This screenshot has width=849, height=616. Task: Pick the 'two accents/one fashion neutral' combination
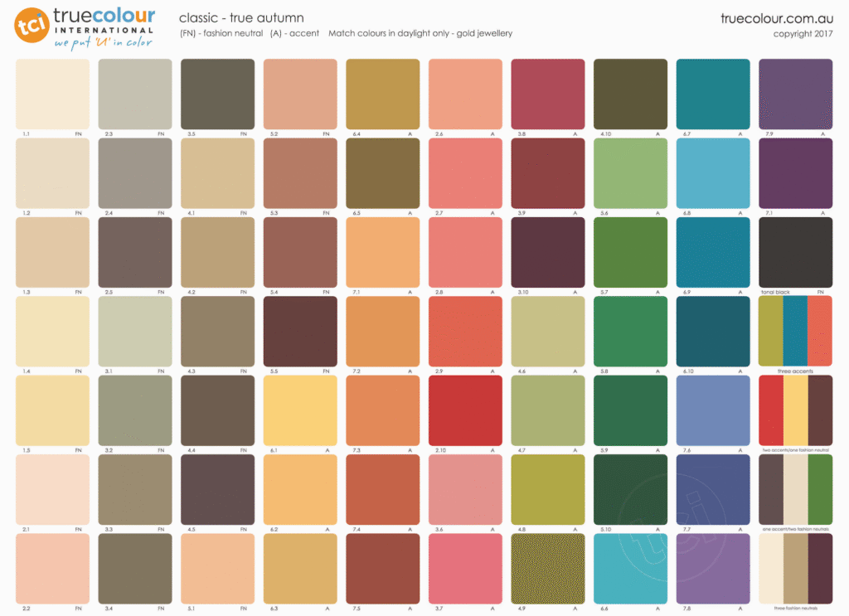coord(796,410)
